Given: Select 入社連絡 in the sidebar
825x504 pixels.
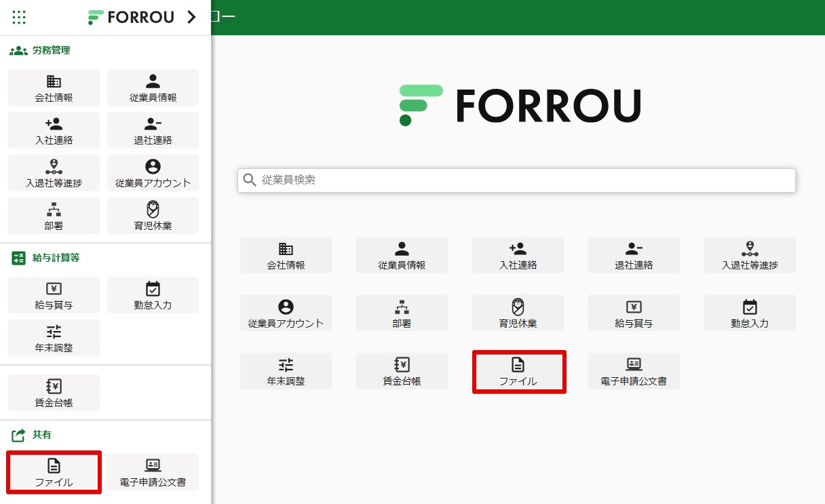Looking at the screenshot, I should 54,130.
